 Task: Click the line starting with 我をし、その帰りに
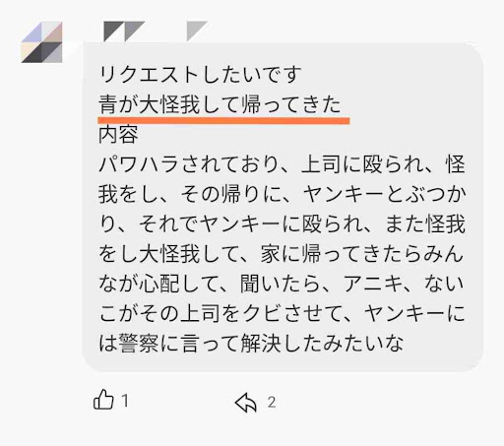[282, 194]
